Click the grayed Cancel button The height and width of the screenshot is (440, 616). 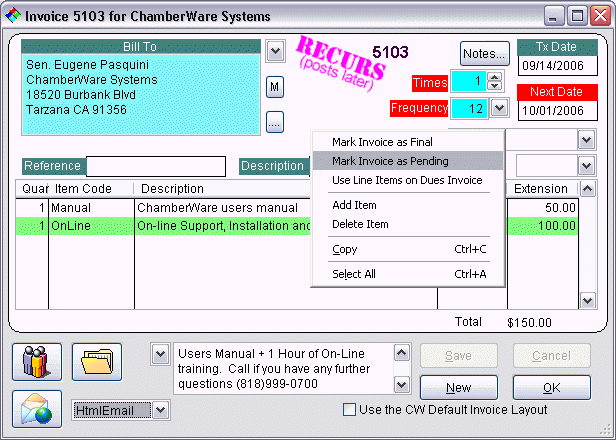[x=552, y=356]
